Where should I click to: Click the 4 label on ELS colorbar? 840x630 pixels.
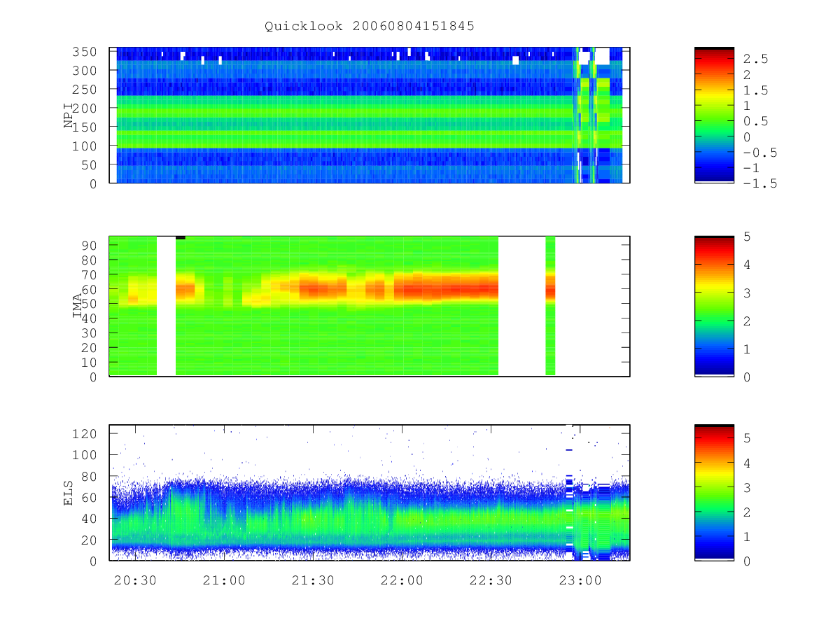(748, 462)
